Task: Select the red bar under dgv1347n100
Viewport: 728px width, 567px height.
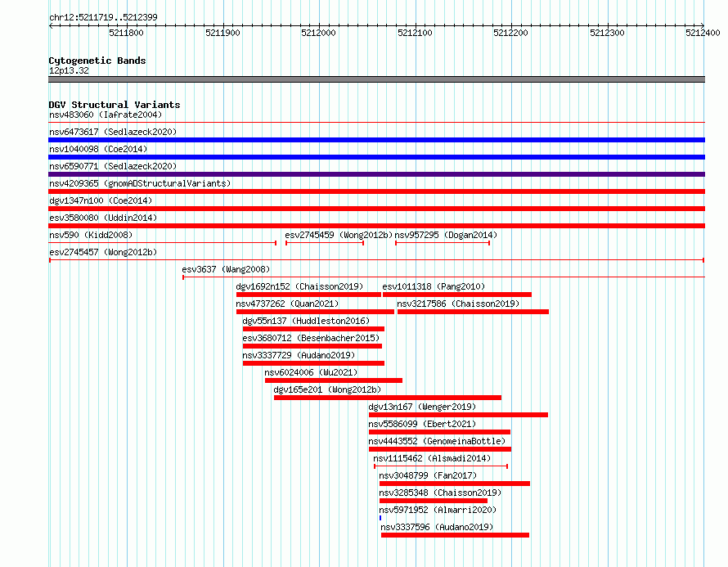Action: tap(376, 209)
